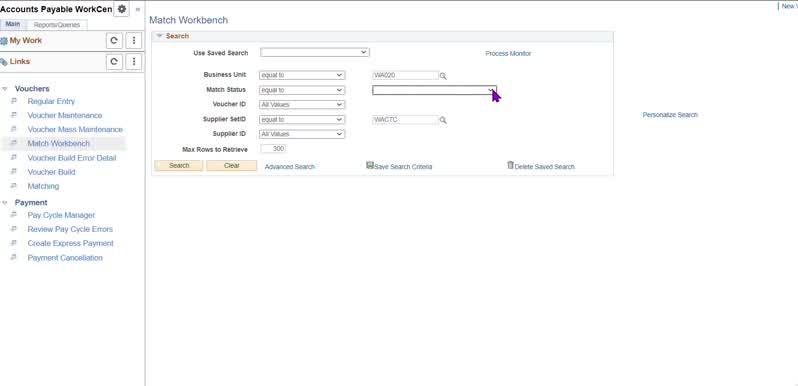Screen dimensions: 798x386
Task: Click the Search button
Action: [x=179, y=166]
